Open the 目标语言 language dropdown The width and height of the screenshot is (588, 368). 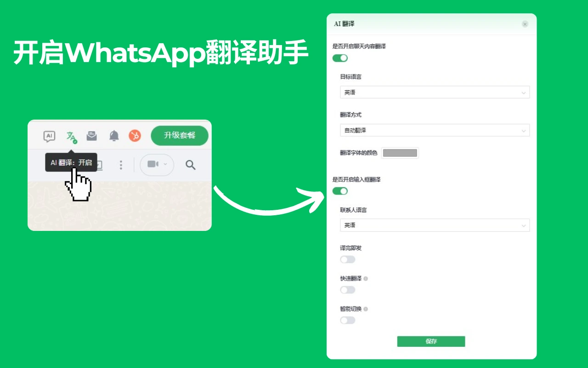[x=434, y=92]
